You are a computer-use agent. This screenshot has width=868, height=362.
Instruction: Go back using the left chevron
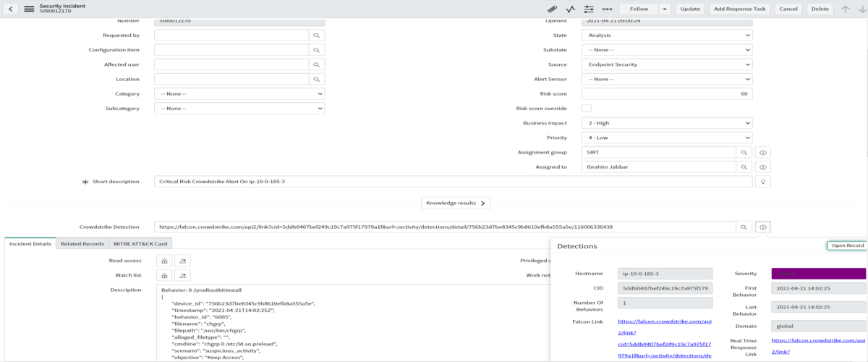coord(11,9)
